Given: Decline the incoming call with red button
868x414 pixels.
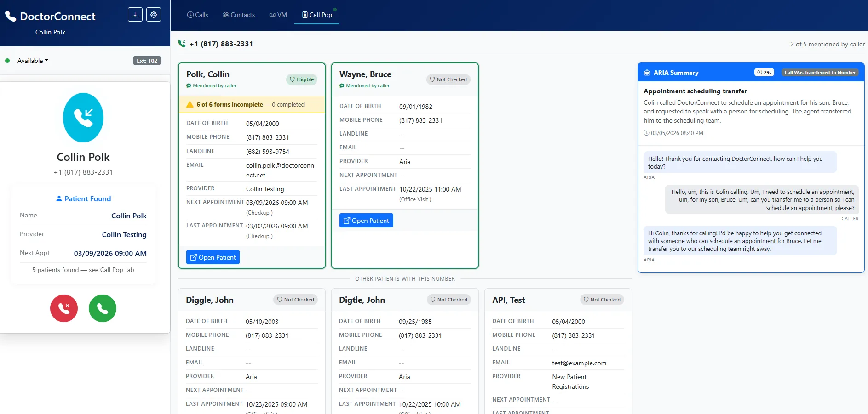Looking at the screenshot, I should [64, 308].
